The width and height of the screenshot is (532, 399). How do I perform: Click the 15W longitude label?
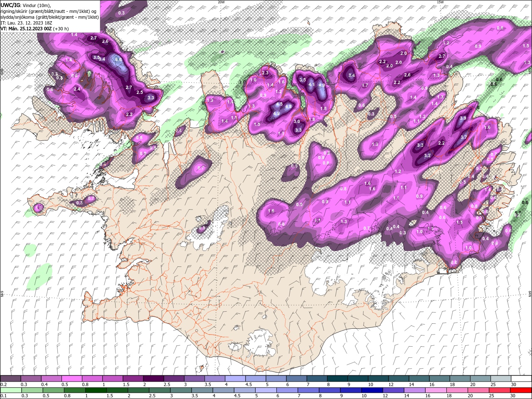tap(440, 2)
